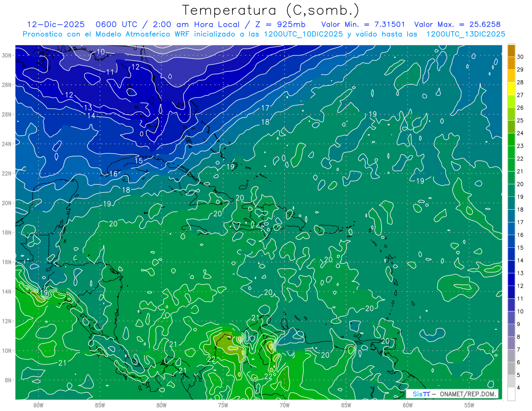Click the 18N latitude axis label
This screenshot has width=532, height=411.
(7, 232)
